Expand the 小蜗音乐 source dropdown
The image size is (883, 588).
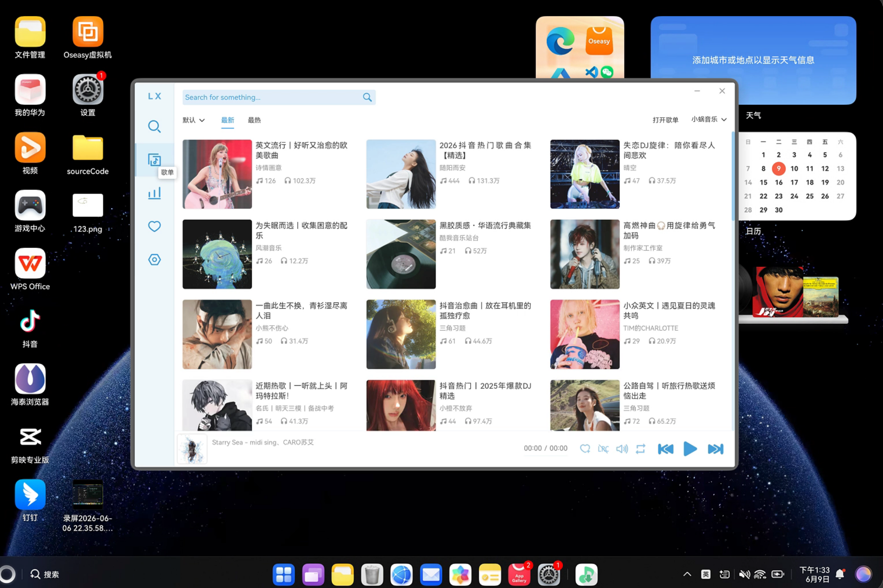(709, 119)
